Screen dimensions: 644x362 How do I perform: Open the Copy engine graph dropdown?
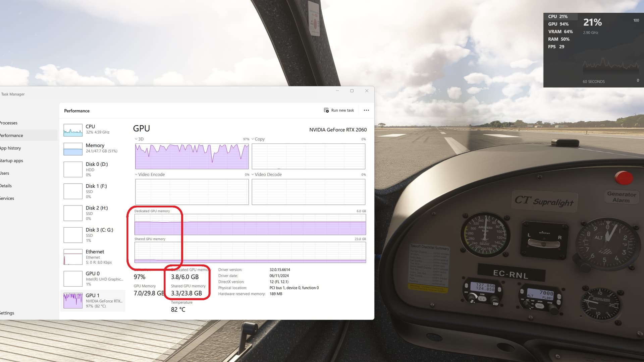click(253, 139)
